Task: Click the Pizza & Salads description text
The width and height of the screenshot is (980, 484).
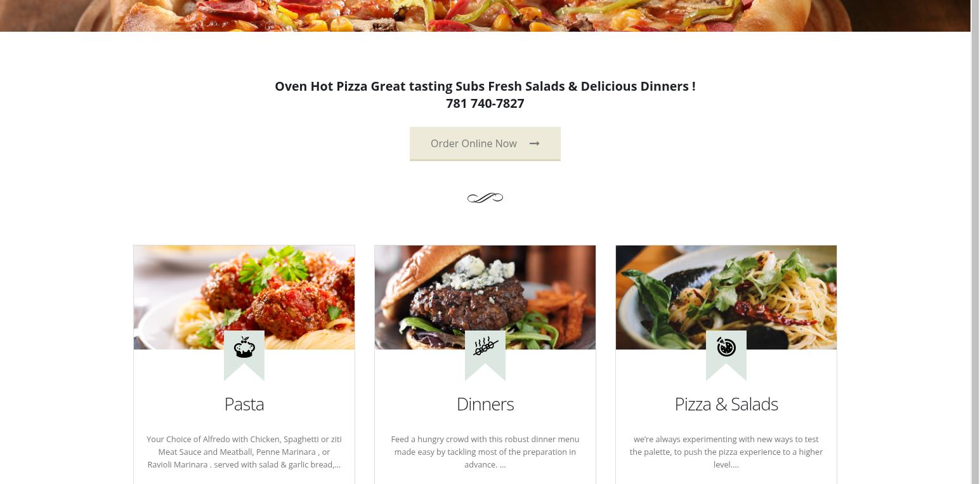Action: click(x=726, y=452)
